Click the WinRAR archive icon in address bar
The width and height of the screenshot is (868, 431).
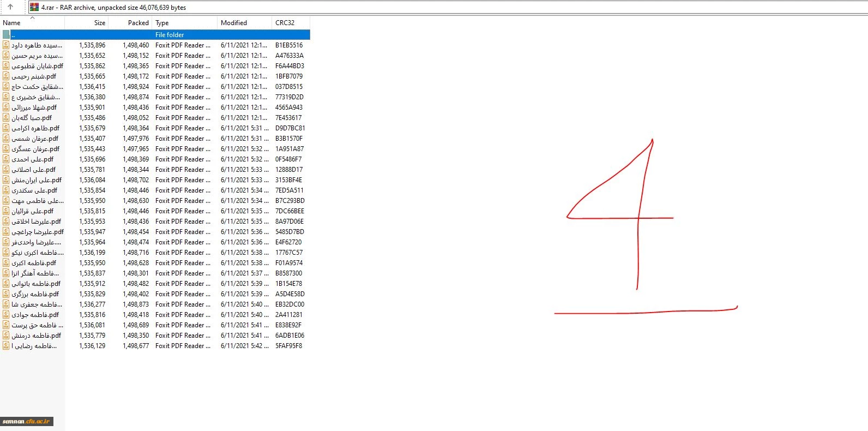(34, 7)
